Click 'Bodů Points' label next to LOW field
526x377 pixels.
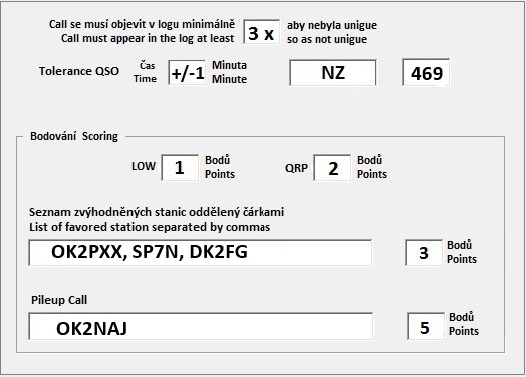click(220, 167)
